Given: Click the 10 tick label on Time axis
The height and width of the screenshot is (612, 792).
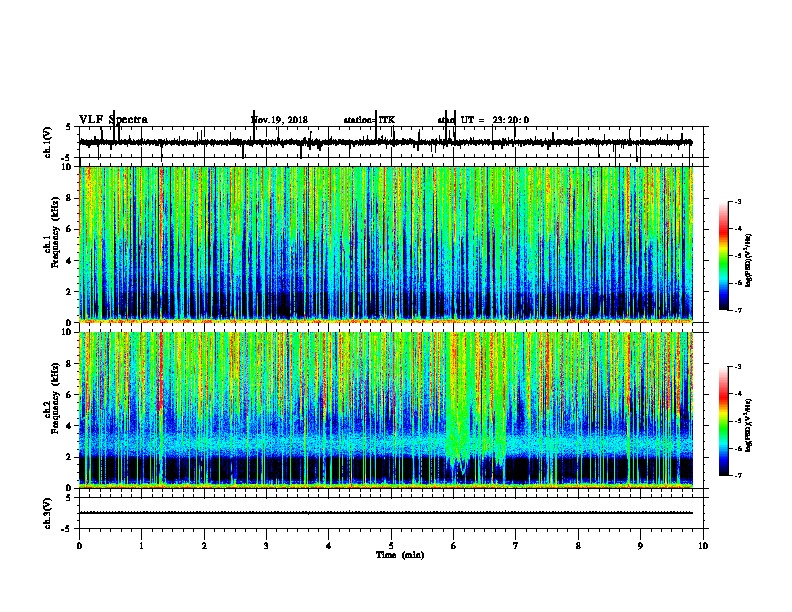Looking at the screenshot, I should point(703,546).
